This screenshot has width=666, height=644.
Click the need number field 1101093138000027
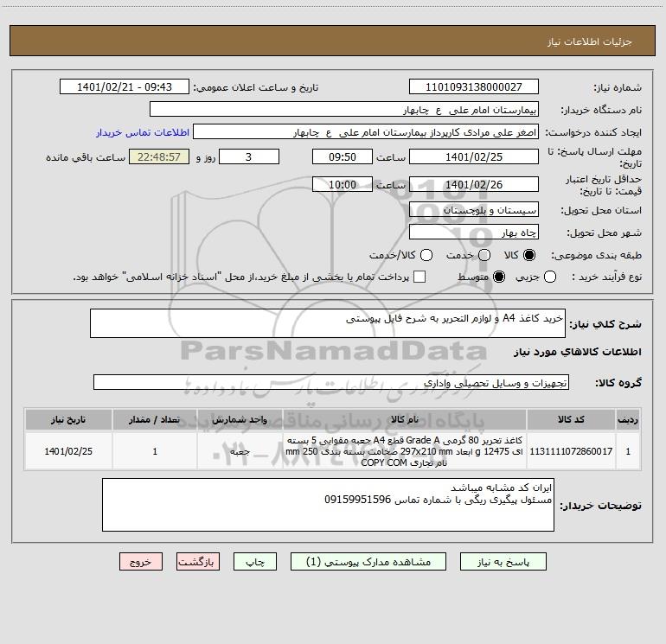474,86
